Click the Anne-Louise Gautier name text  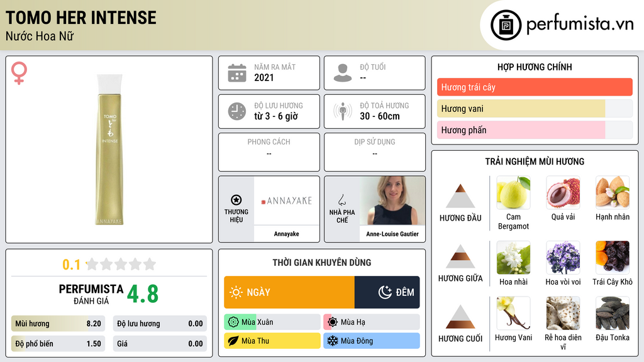392,234
